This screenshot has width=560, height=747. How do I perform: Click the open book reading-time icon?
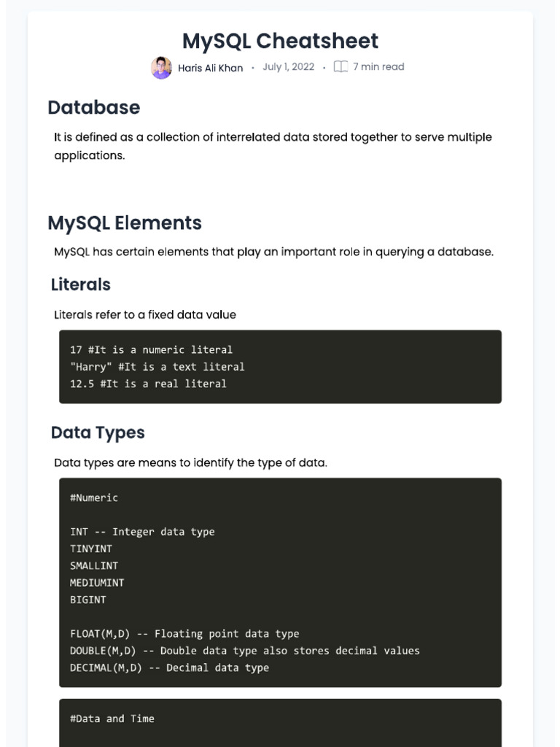[x=340, y=67]
